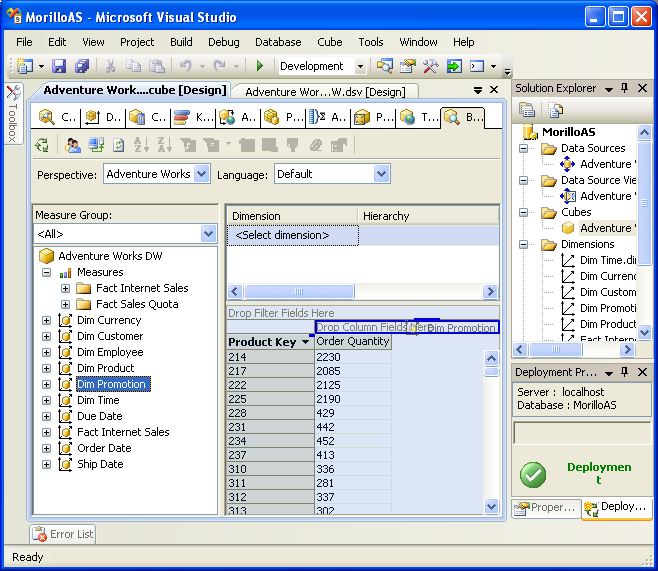Open the Tools menu
658x571 pixels.
[x=371, y=42]
